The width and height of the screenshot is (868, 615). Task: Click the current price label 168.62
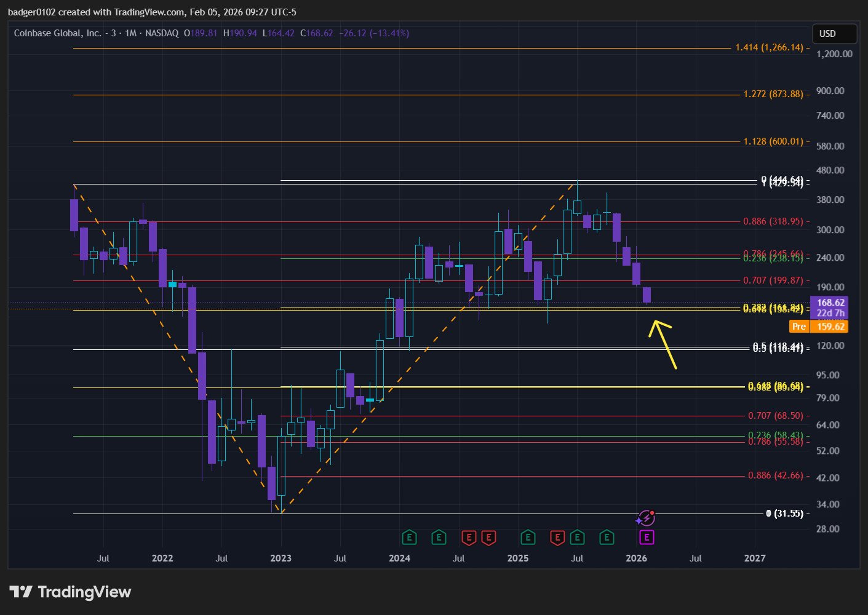[830, 303]
